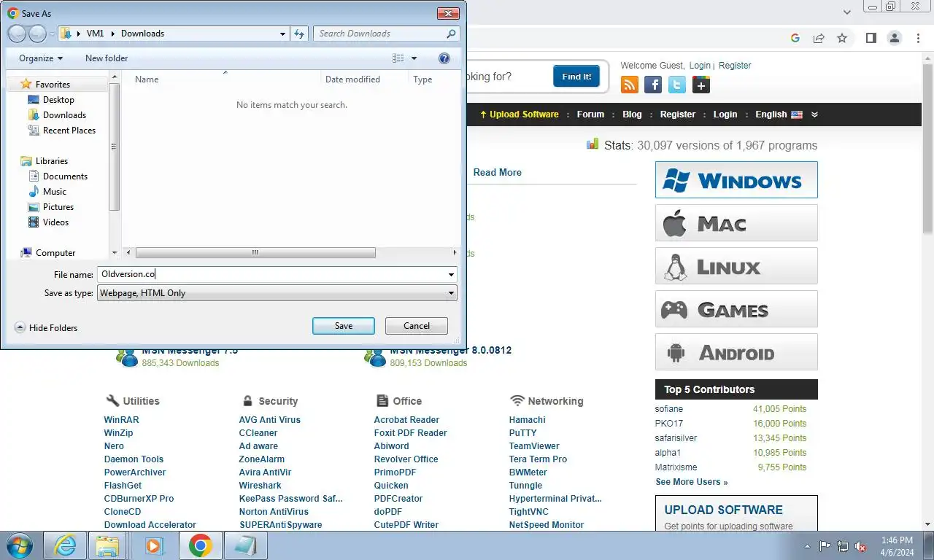
Task: Click the Games category button
Action: [736, 308]
